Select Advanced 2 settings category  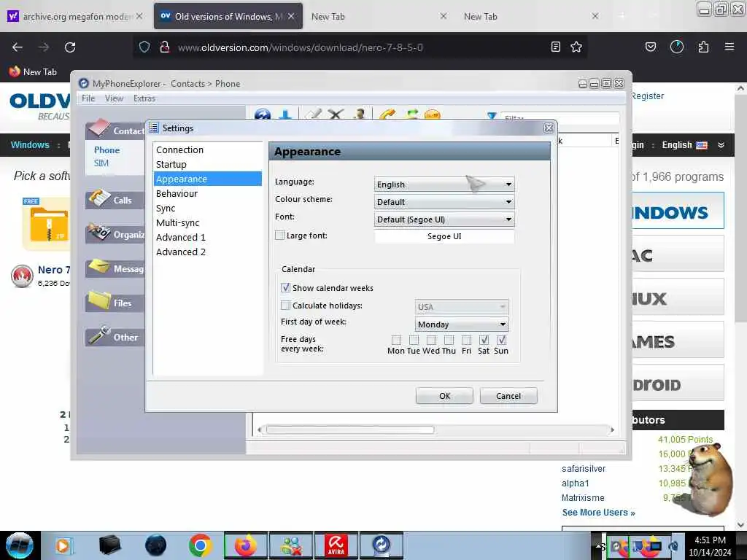pos(207,252)
